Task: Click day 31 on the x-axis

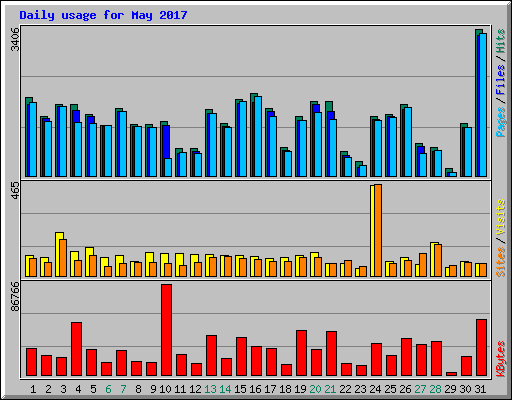Action: click(480, 389)
